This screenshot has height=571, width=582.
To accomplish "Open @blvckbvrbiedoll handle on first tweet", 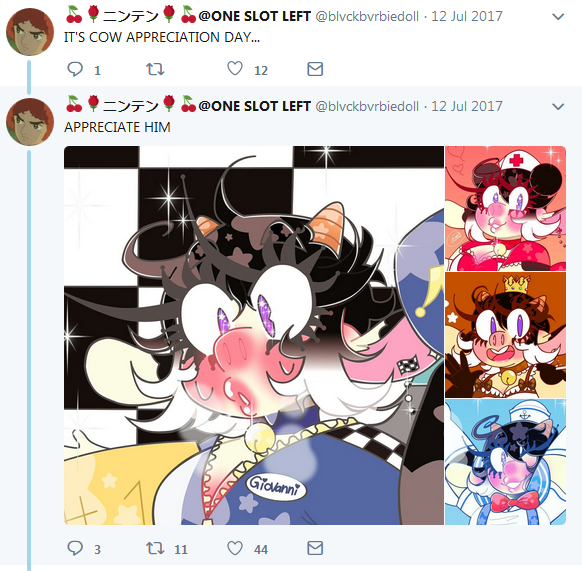I will coord(367,16).
